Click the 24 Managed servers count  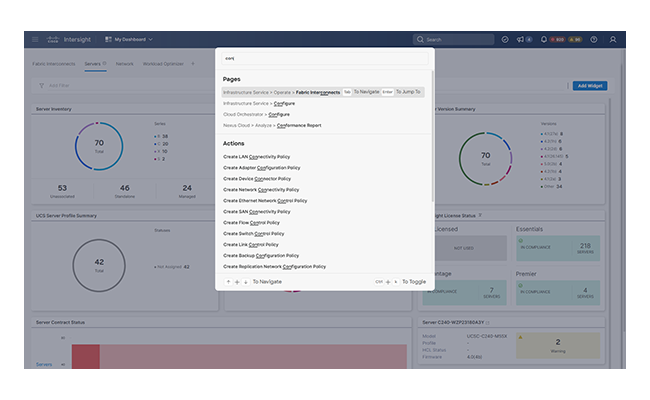tap(187, 191)
